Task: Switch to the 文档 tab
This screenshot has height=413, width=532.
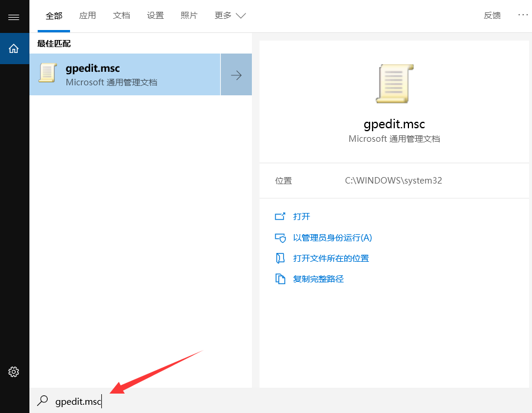Action: click(x=121, y=16)
